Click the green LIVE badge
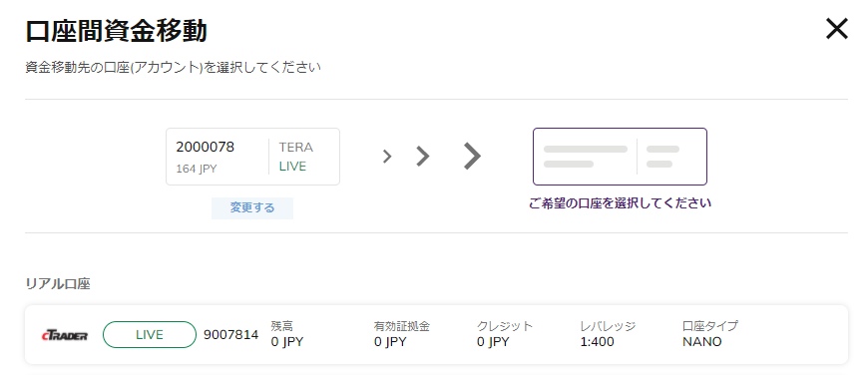The height and width of the screenshot is (375, 868). click(x=150, y=335)
